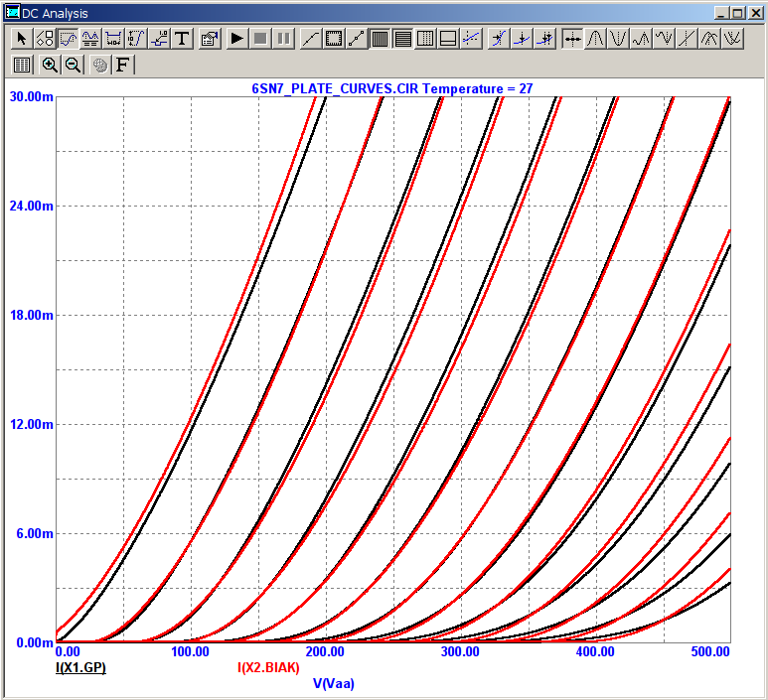This screenshot has height=700, width=768.
Task: Select the red I(X2.BIAK) curve label
Action: [x=268, y=667]
